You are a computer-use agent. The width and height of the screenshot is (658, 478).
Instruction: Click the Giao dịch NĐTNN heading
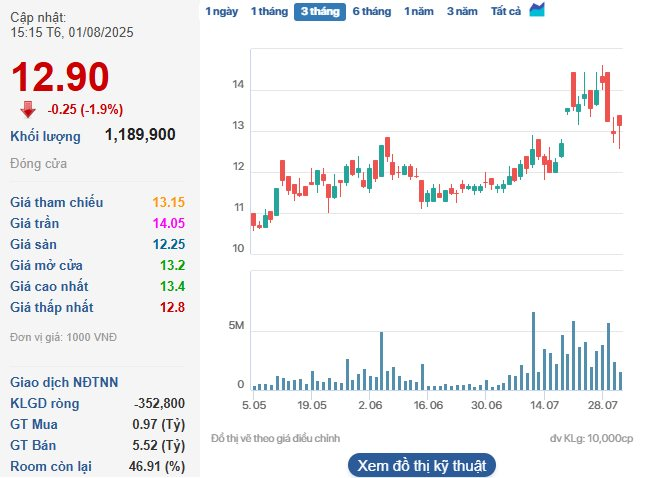click(64, 382)
